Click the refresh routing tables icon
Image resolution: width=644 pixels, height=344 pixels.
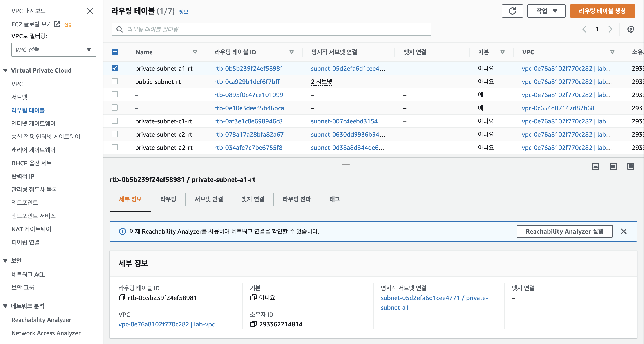tap(512, 11)
